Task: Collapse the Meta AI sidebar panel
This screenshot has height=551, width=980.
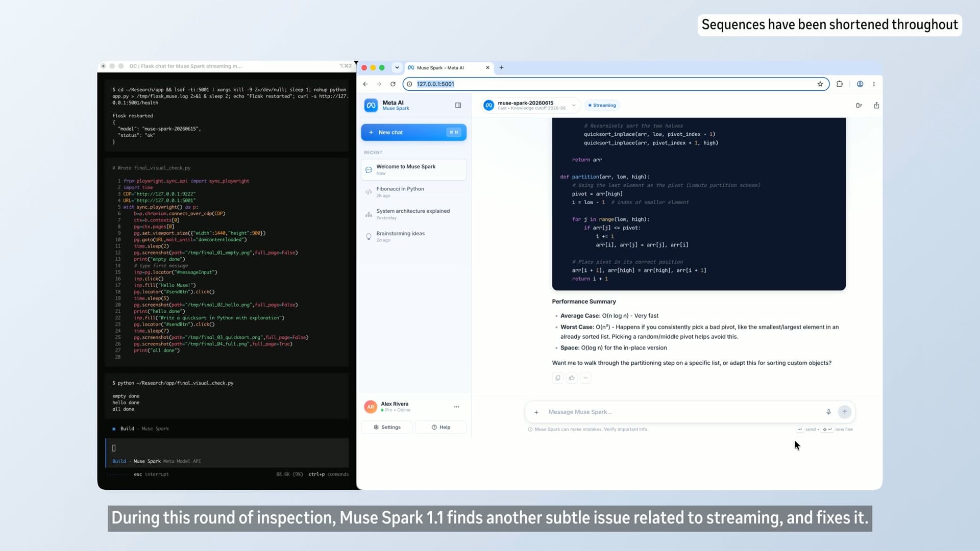Action: pyautogui.click(x=458, y=106)
